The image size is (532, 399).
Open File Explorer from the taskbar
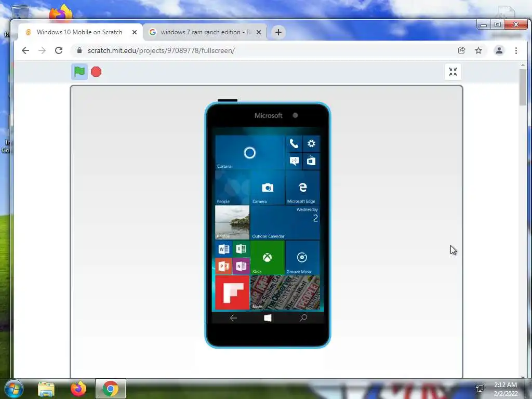46,389
